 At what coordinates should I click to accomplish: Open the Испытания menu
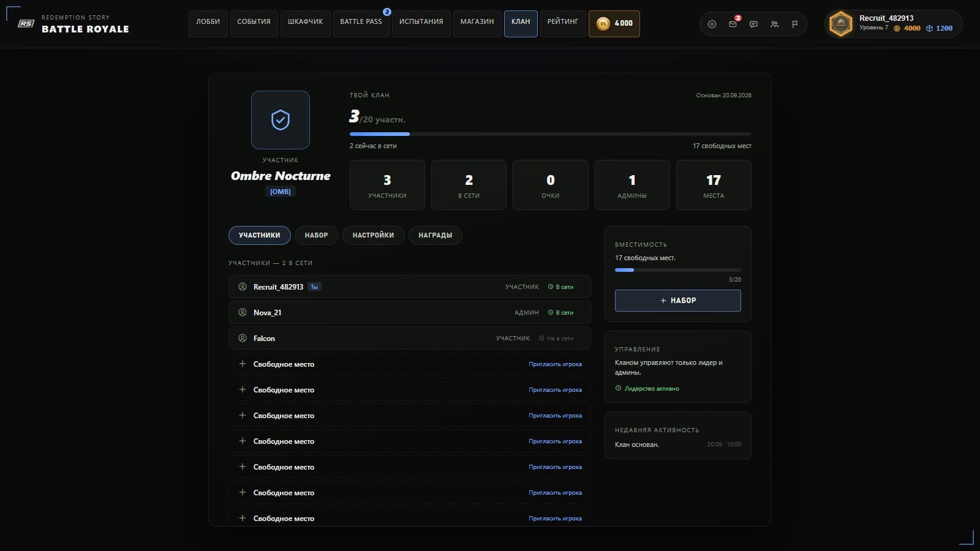click(x=421, y=23)
